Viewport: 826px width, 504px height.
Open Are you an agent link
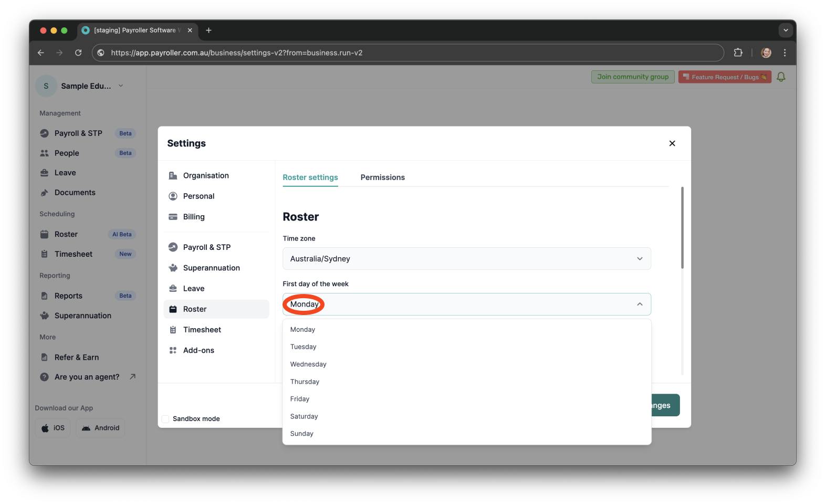88,377
